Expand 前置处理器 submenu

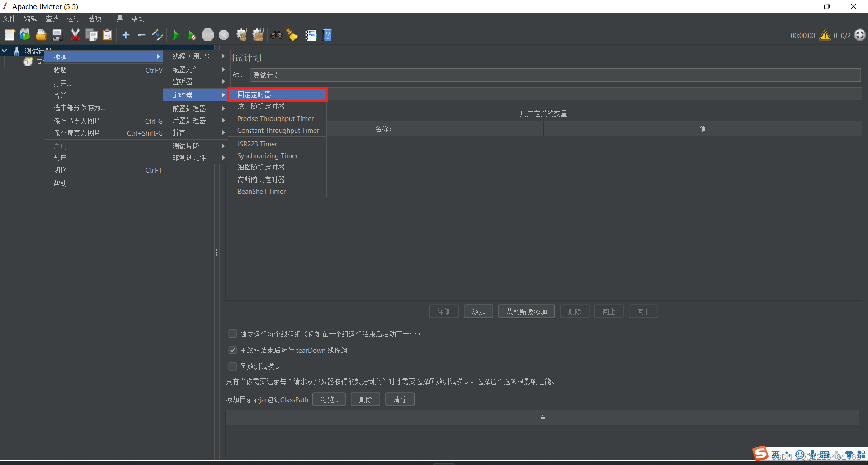196,108
